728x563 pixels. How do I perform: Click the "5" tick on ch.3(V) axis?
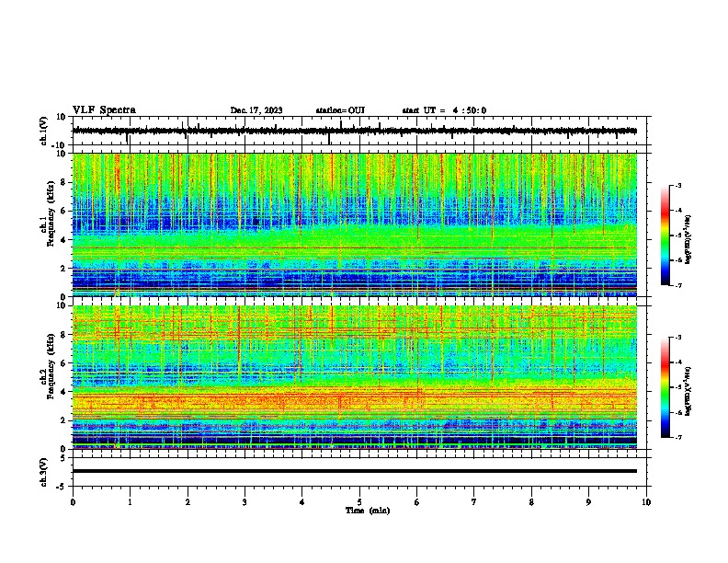[64, 458]
